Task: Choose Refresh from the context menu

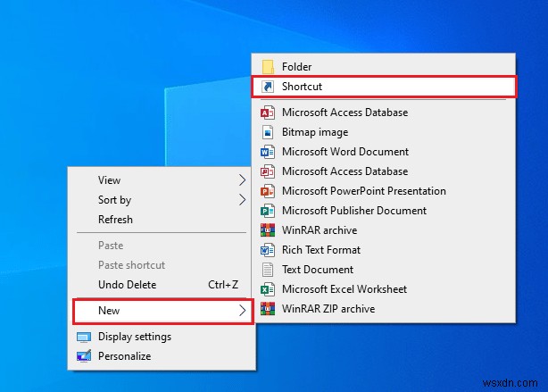Action: (162, 220)
